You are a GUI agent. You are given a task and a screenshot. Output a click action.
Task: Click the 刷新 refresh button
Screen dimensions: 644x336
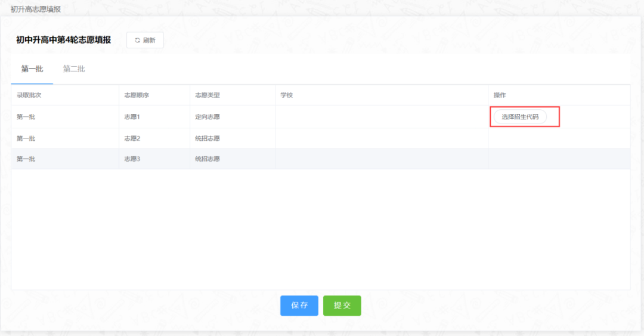(145, 41)
